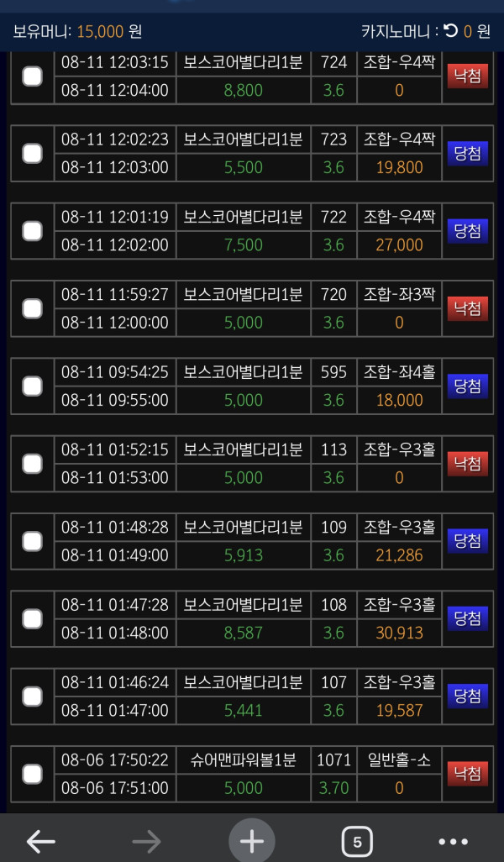Click the 낙첨 badge for round 724
This screenshot has height=862, width=504.
tap(467, 76)
